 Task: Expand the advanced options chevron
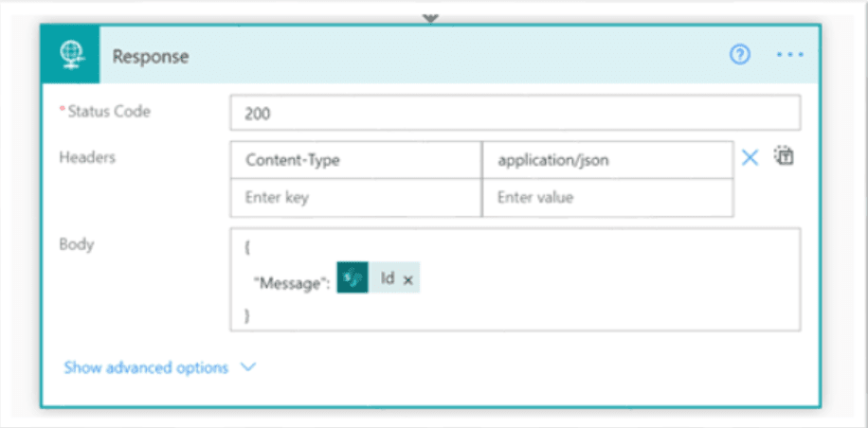tap(249, 367)
